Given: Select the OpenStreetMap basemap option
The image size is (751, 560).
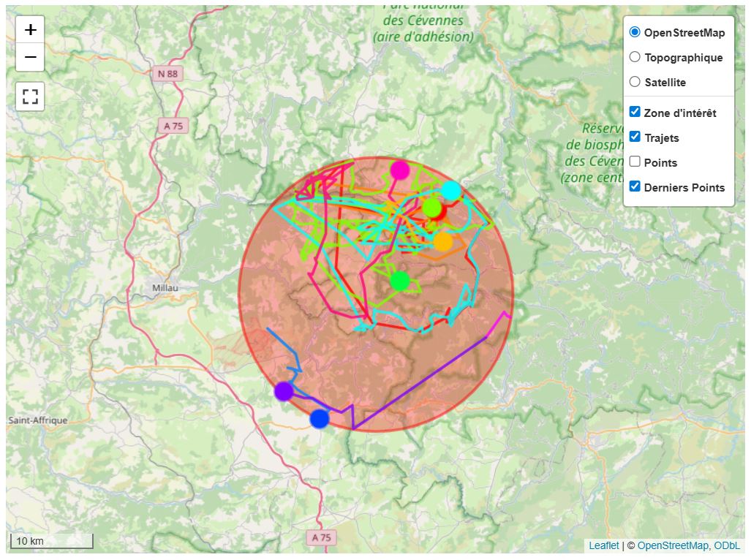Looking at the screenshot, I should point(634,31).
